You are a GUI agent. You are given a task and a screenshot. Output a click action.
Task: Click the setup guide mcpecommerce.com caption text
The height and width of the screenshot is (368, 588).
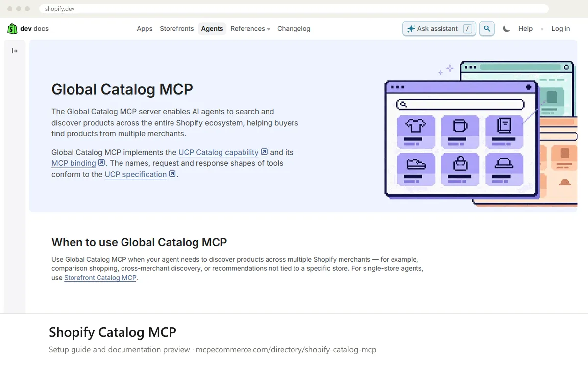[x=213, y=350]
